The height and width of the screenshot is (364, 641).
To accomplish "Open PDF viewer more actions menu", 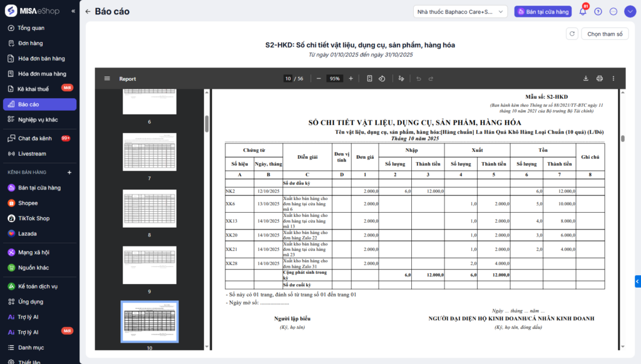I will point(613,78).
